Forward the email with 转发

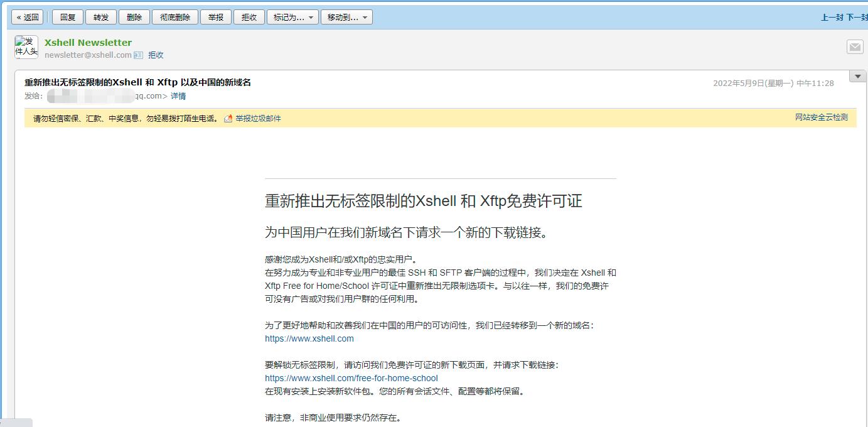101,17
